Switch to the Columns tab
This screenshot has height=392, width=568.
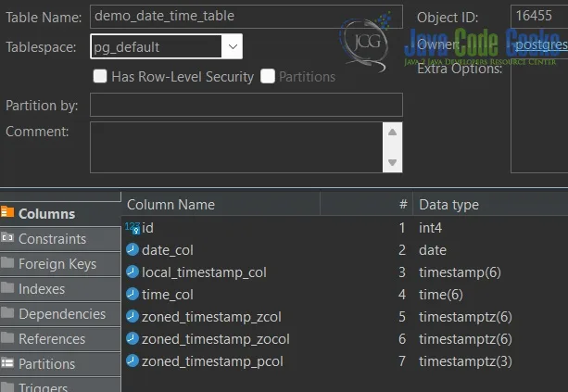coord(60,214)
